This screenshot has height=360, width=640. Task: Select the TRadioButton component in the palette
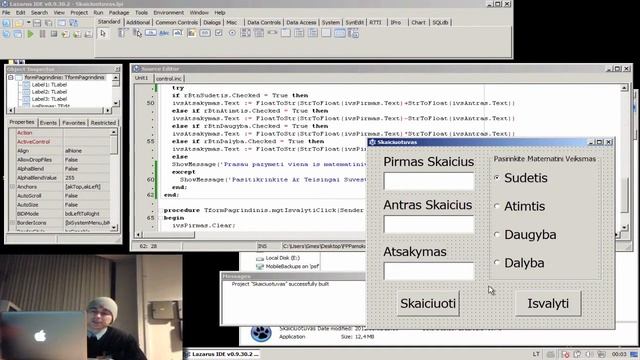(232, 33)
